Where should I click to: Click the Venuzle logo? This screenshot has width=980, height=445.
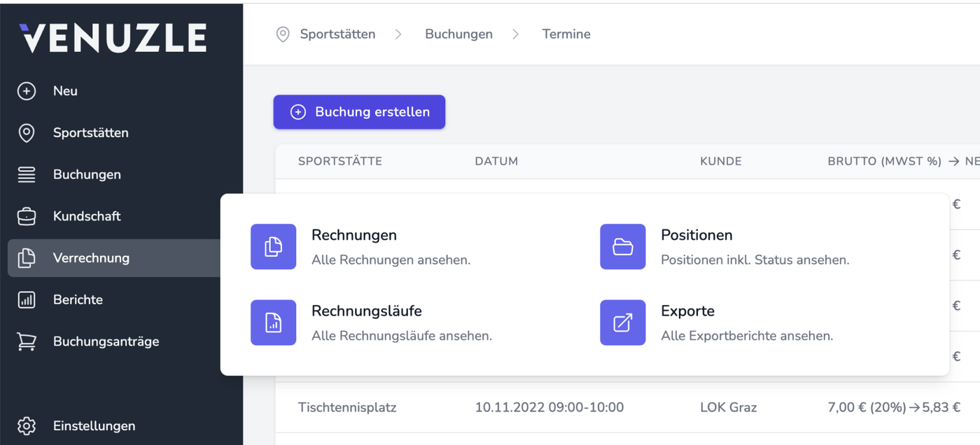(113, 38)
